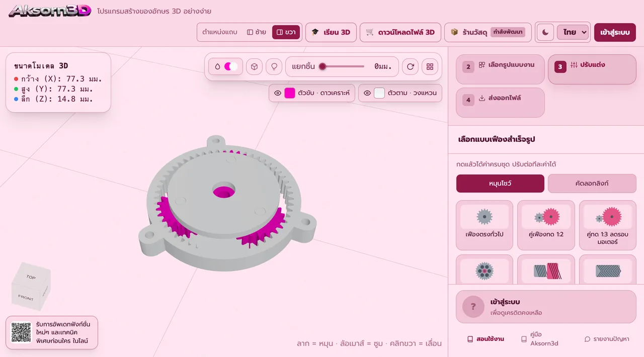Go to step 4 ส่งออกไฟล์

(500, 103)
